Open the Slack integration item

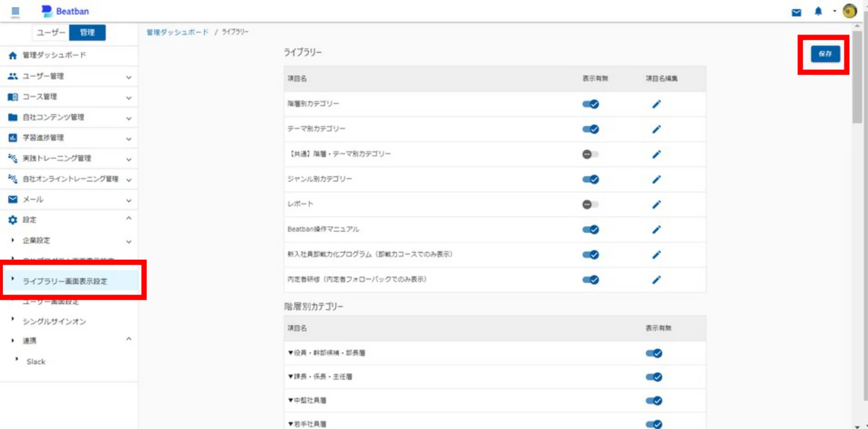coord(36,362)
